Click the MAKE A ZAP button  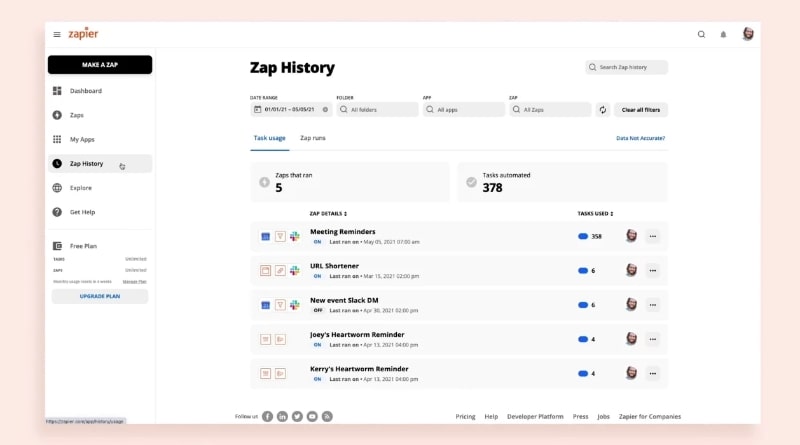[x=100, y=64]
